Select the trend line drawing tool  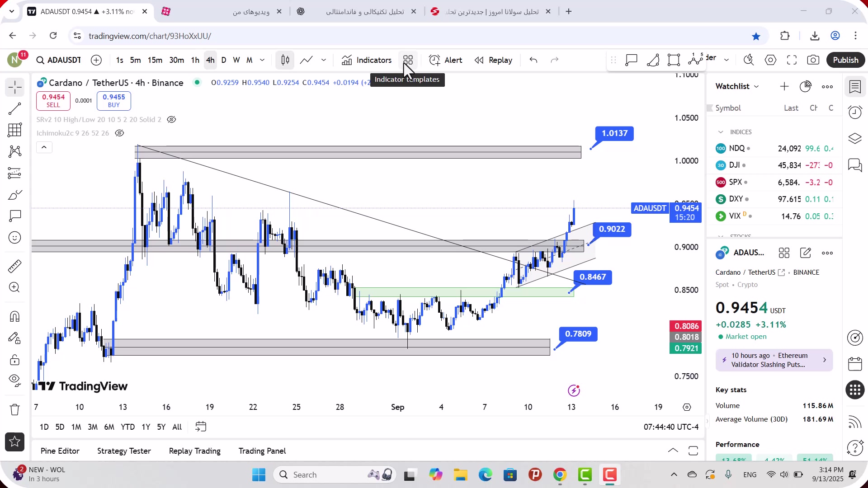click(15, 108)
